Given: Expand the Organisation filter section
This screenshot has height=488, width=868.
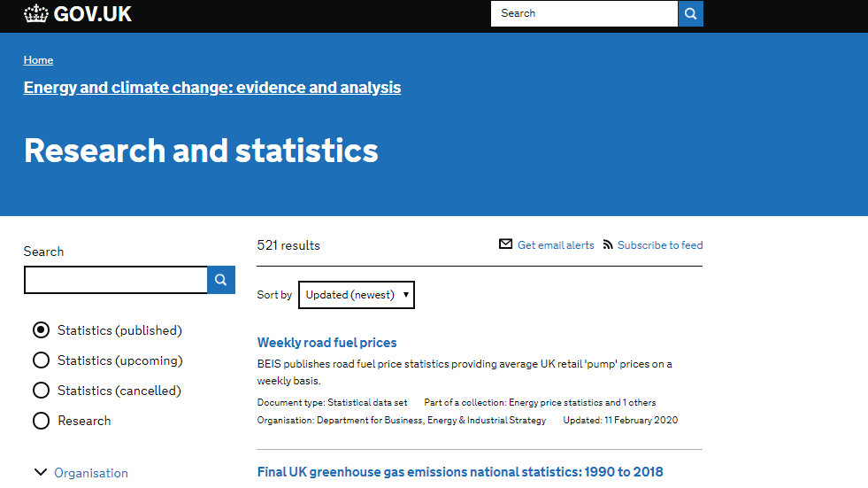Looking at the screenshot, I should [91, 472].
